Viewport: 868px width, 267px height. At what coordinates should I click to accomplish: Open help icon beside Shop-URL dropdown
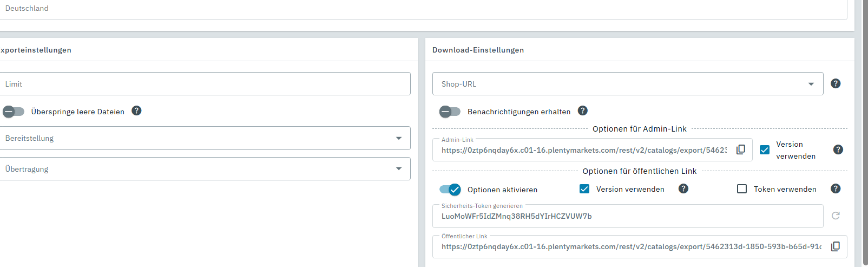(x=836, y=83)
